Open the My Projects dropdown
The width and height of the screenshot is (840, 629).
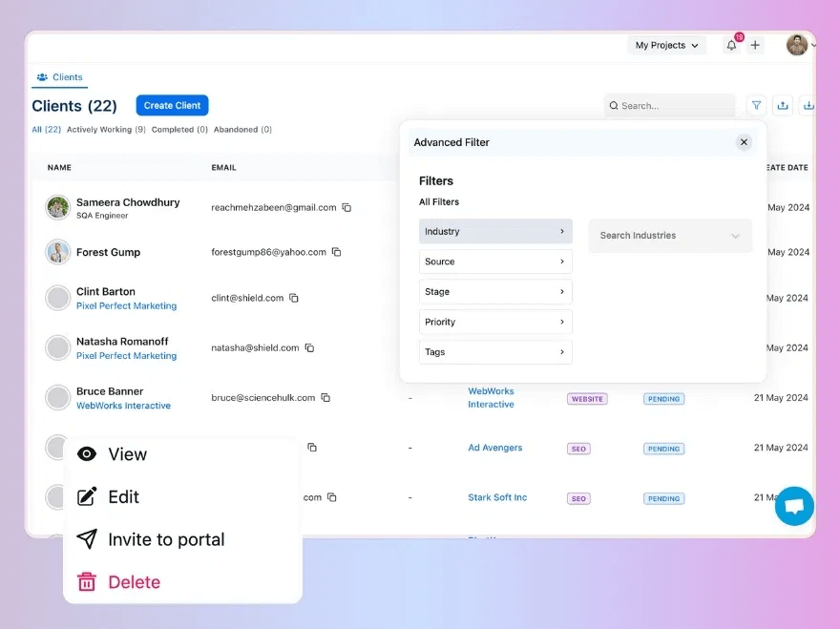coord(666,46)
